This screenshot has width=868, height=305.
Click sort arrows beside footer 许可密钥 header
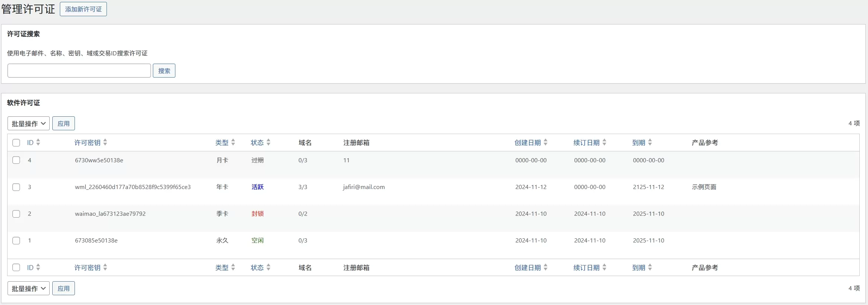click(x=105, y=267)
